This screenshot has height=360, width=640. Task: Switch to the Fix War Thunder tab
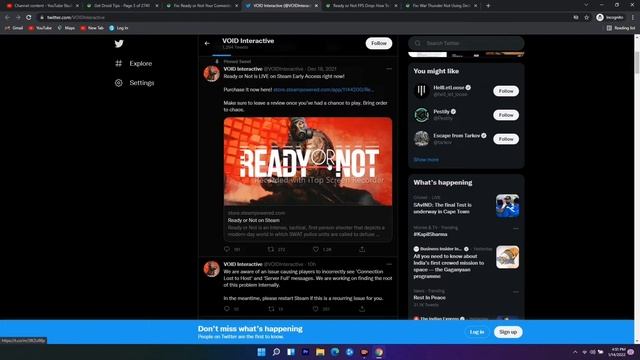pos(441,6)
